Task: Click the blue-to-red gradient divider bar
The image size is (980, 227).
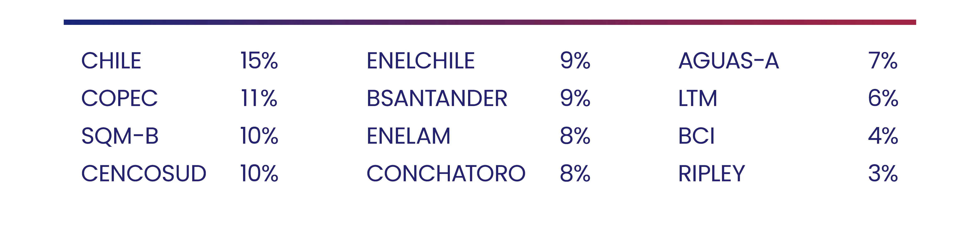Action: point(490,22)
